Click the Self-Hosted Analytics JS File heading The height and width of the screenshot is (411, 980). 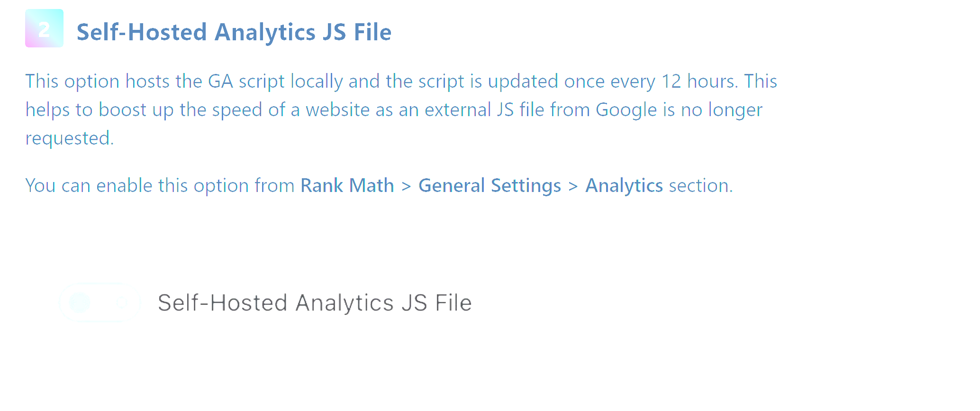click(x=234, y=32)
